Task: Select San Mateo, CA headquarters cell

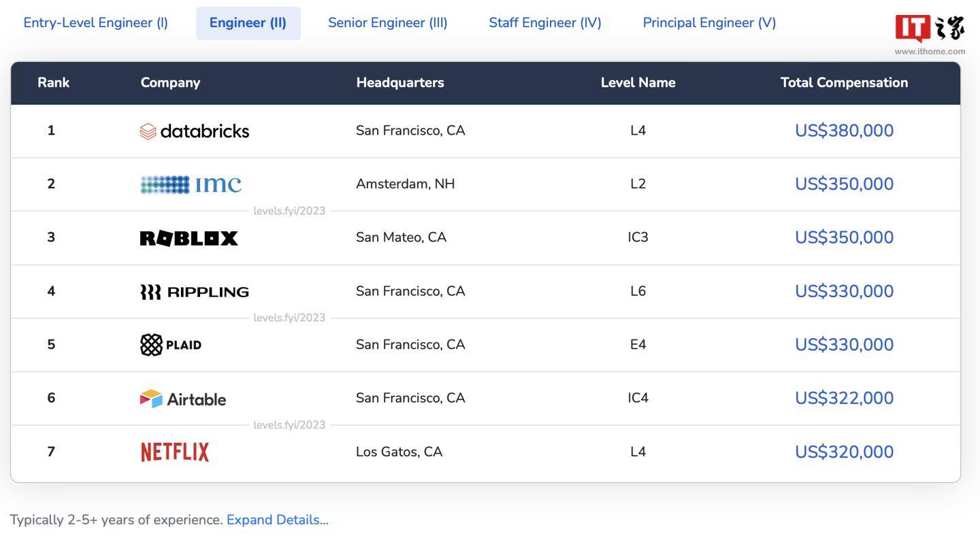Action: coord(402,237)
